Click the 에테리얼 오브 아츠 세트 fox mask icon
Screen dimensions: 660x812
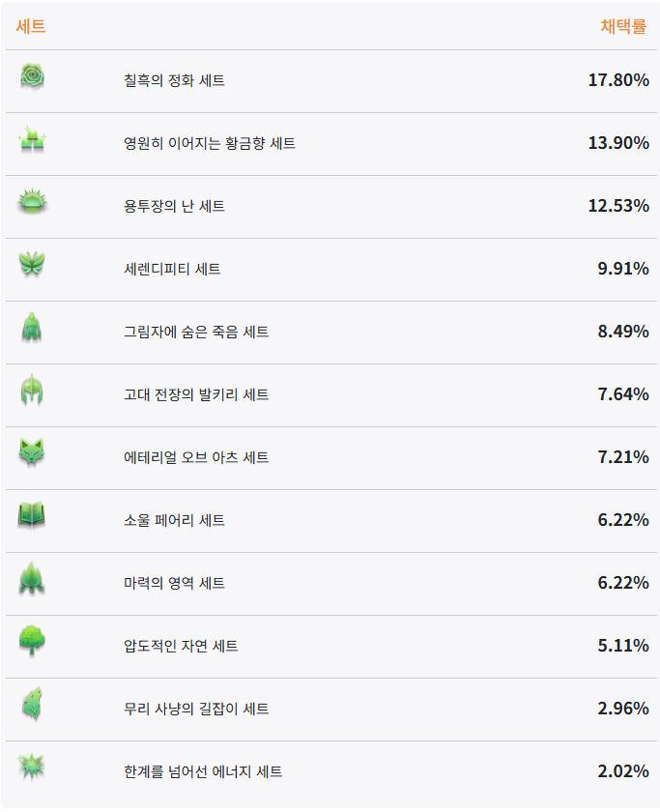[32, 453]
